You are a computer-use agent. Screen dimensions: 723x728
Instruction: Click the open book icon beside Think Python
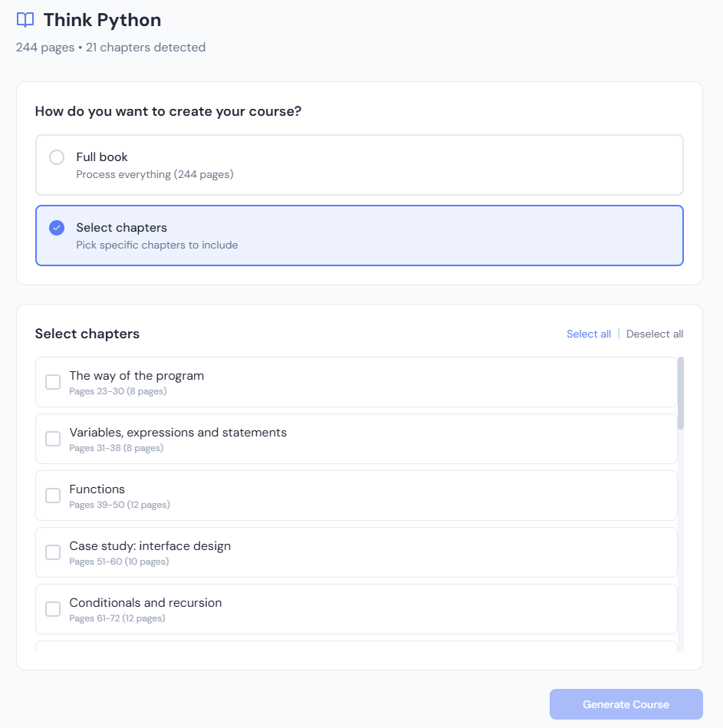(x=25, y=20)
